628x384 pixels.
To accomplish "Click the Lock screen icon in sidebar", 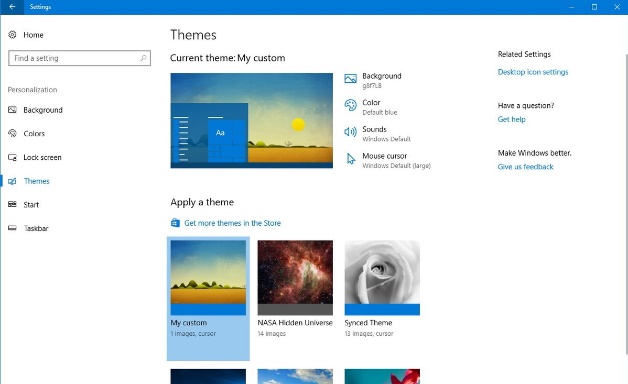I will tap(12, 157).
